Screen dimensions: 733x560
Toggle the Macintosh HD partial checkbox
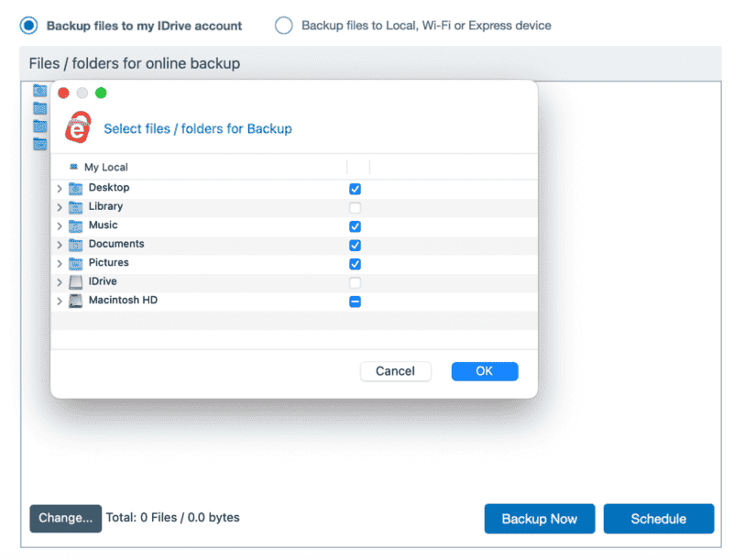(355, 301)
